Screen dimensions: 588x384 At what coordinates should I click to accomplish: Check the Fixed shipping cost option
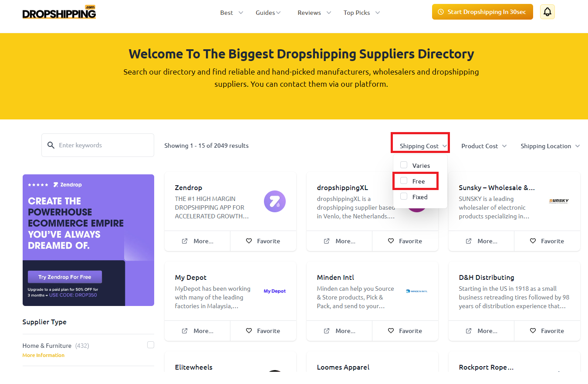pos(404,196)
